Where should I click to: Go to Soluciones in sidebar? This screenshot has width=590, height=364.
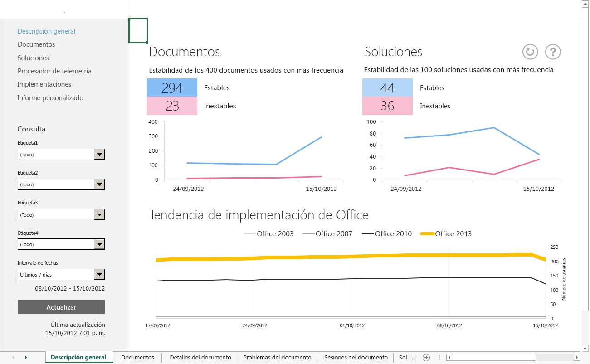click(33, 58)
